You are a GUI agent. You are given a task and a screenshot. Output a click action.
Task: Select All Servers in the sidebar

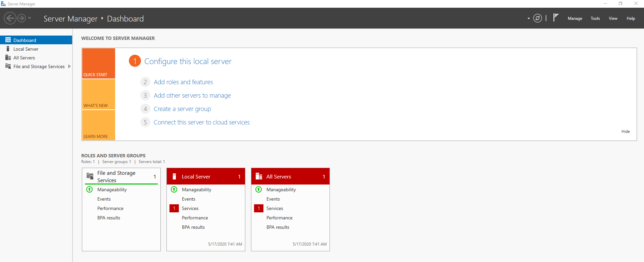click(24, 58)
